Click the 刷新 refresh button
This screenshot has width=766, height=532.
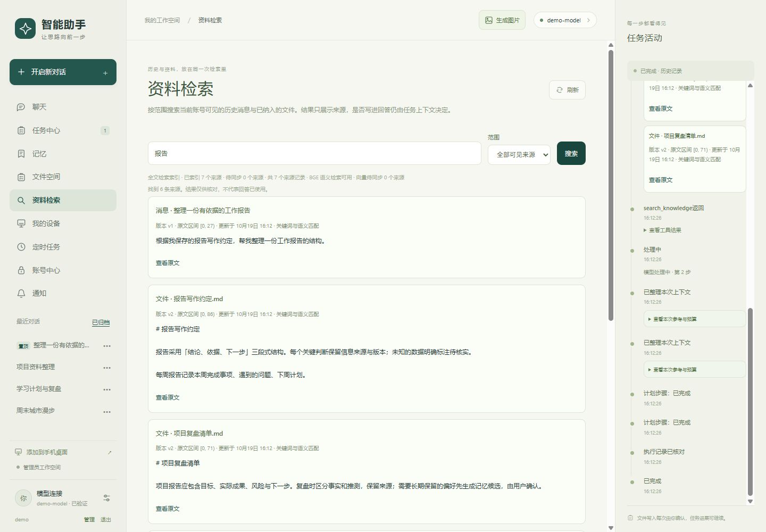click(x=567, y=90)
